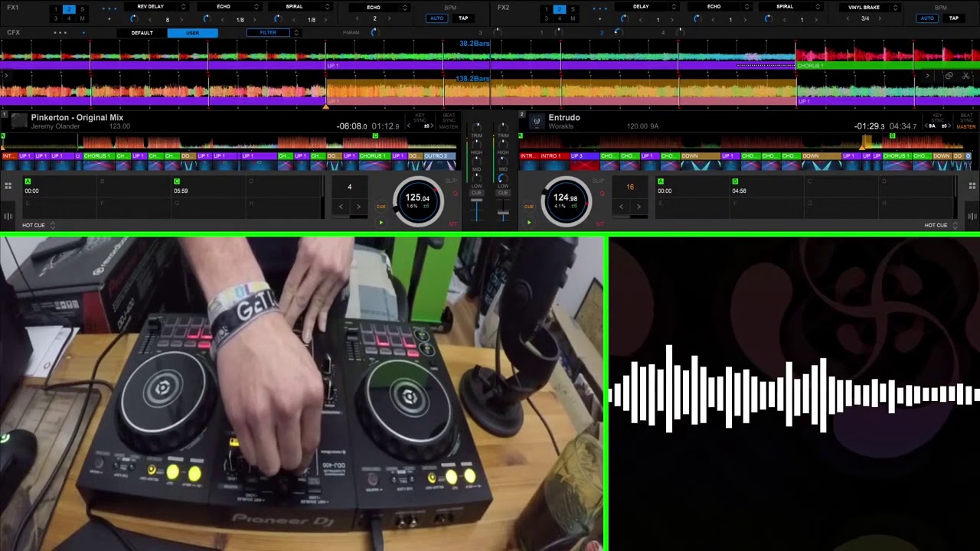The width and height of the screenshot is (980, 551).
Task: Increase FX2 VINYL BRAKE beat 3/4
Action: coord(881,18)
